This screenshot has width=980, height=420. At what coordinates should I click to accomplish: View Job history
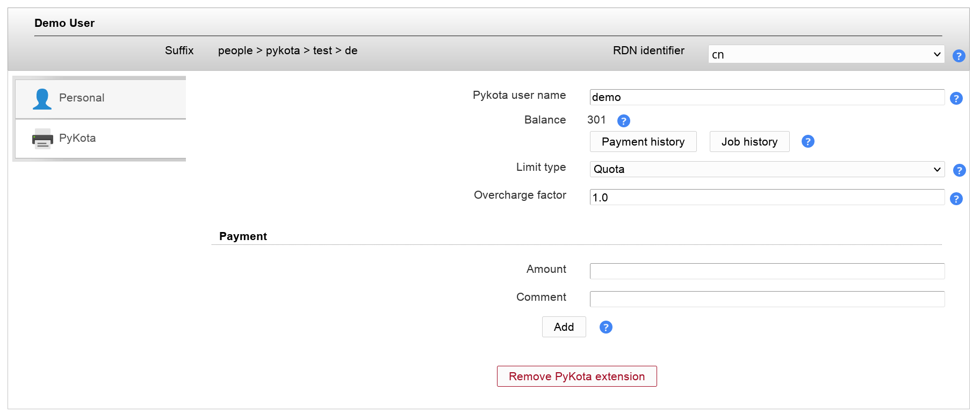click(749, 142)
